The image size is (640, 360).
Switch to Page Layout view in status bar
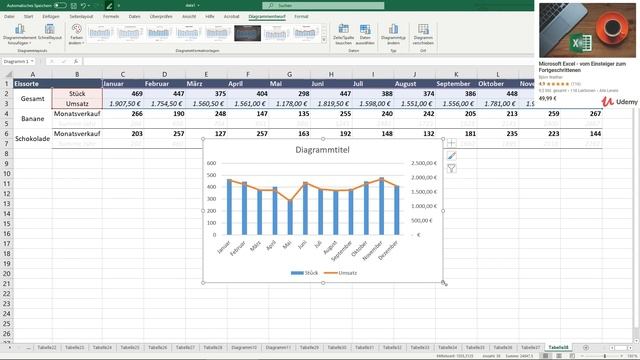[x=559, y=356]
